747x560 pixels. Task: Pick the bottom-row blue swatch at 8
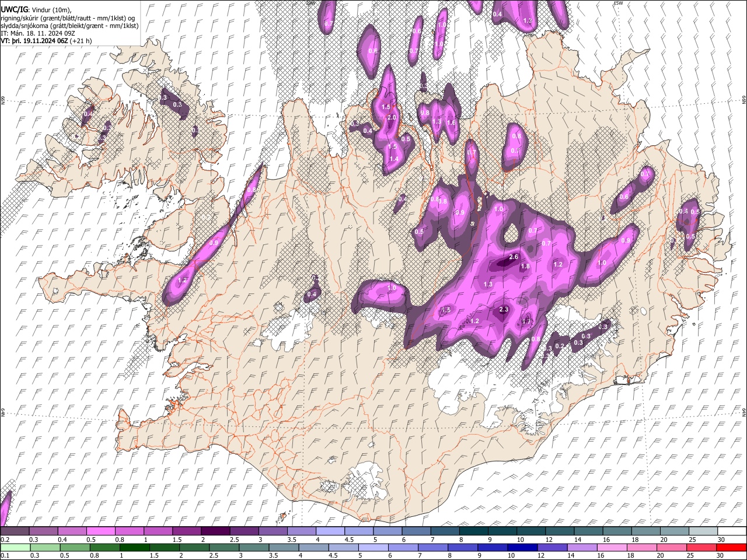pyautogui.click(x=462, y=547)
